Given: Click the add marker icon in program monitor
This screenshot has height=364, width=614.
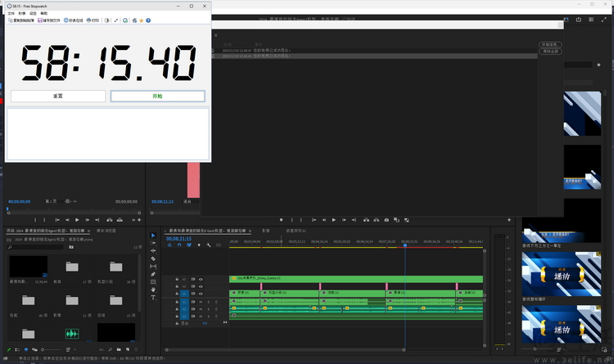Looking at the screenshot, I should [x=281, y=220].
